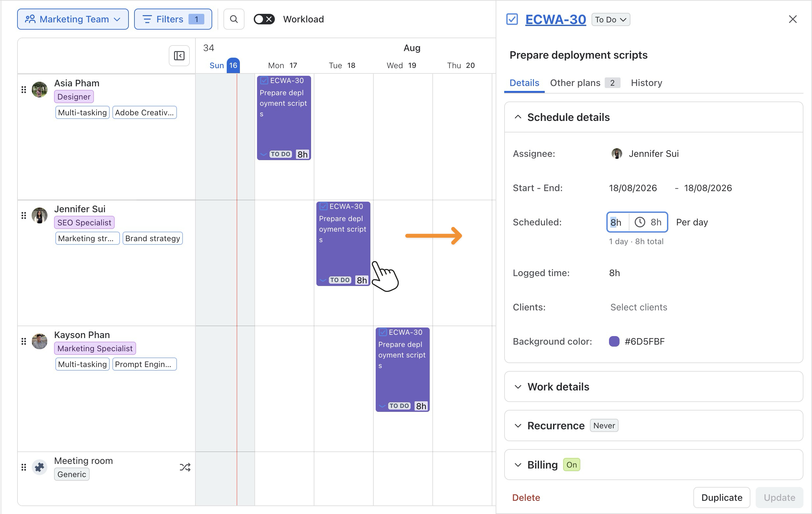Click the shuffle icon on Meeting room
This screenshot has width=812, height=514.
pyautogui.click(x=185, y=467)
